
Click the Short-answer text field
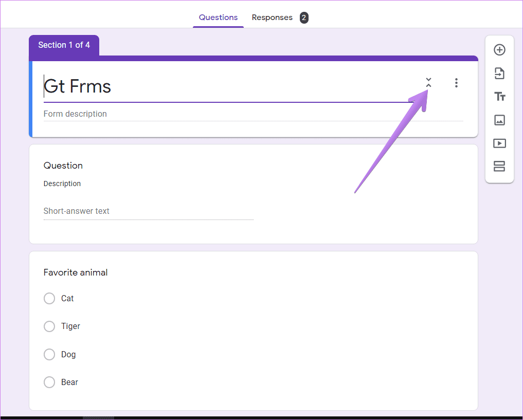pyautogui.click(x=149, y=211)
